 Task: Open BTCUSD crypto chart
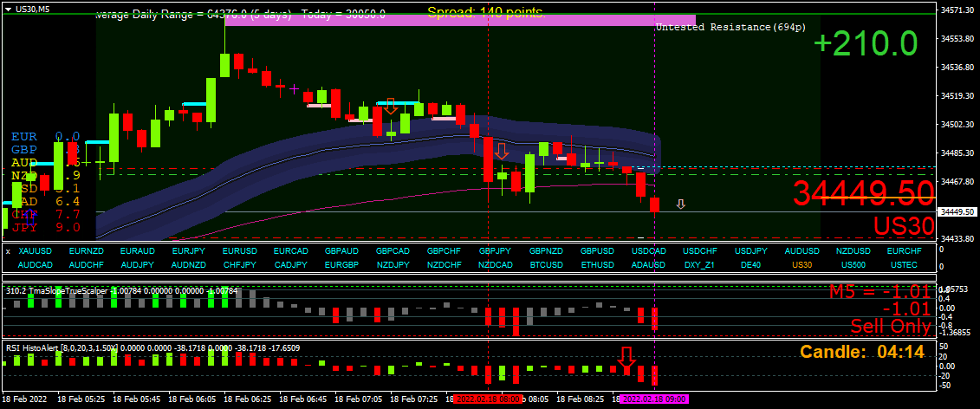546,264
